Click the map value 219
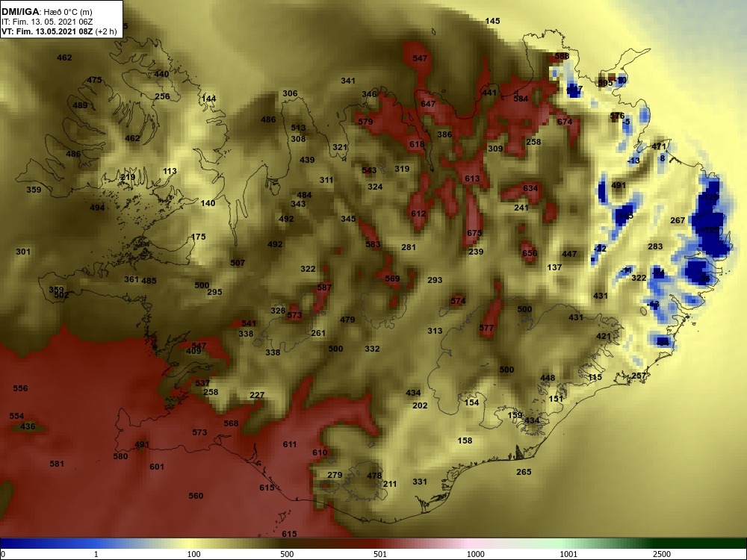Screen dimensions: 747x560 click(x=128, y=177)
